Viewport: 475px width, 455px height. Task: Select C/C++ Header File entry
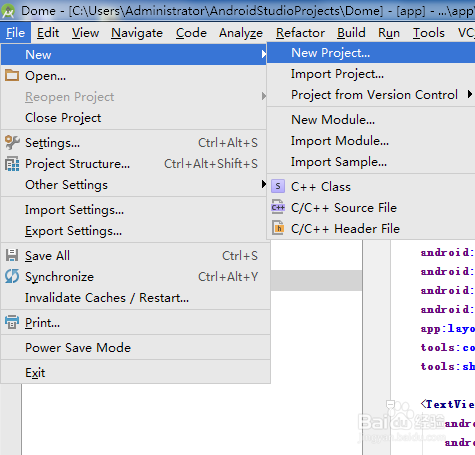coord(371,229)
